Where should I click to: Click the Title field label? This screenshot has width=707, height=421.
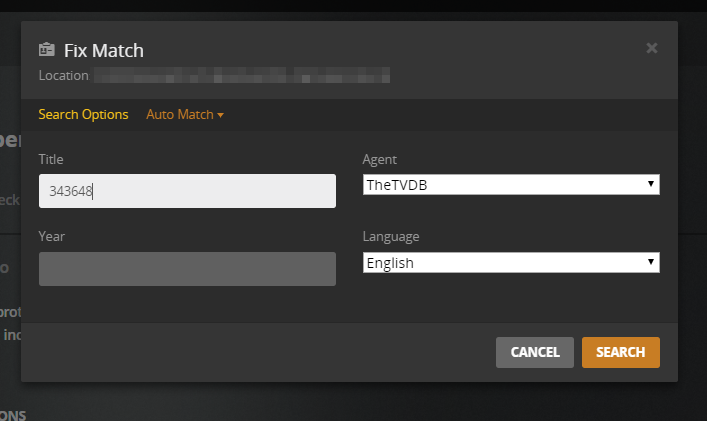click(x=51, y=159)
